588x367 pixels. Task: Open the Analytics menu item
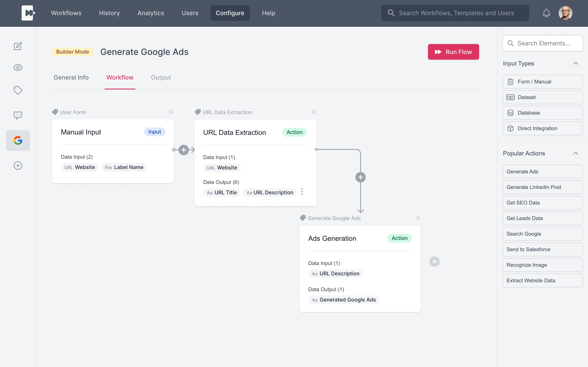(150, 13)
